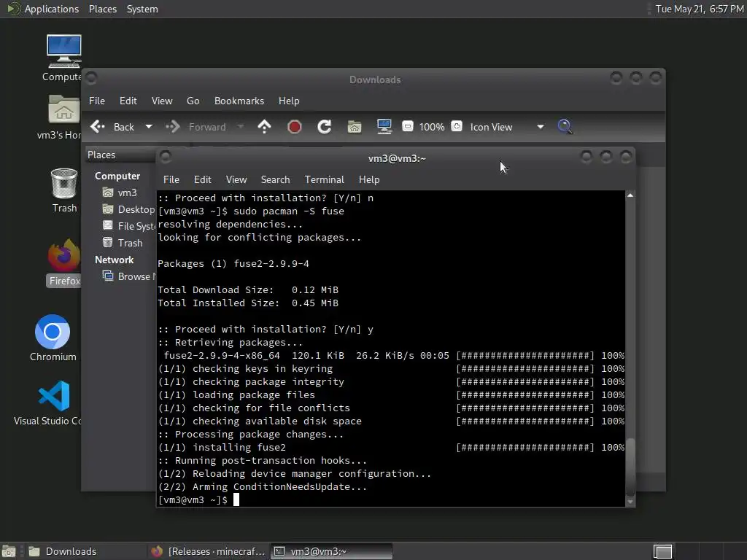Viewport: 747px width, 560px height.
Task: Click terminal scrollbar down arrow
Action: click(x=630, y=502)
